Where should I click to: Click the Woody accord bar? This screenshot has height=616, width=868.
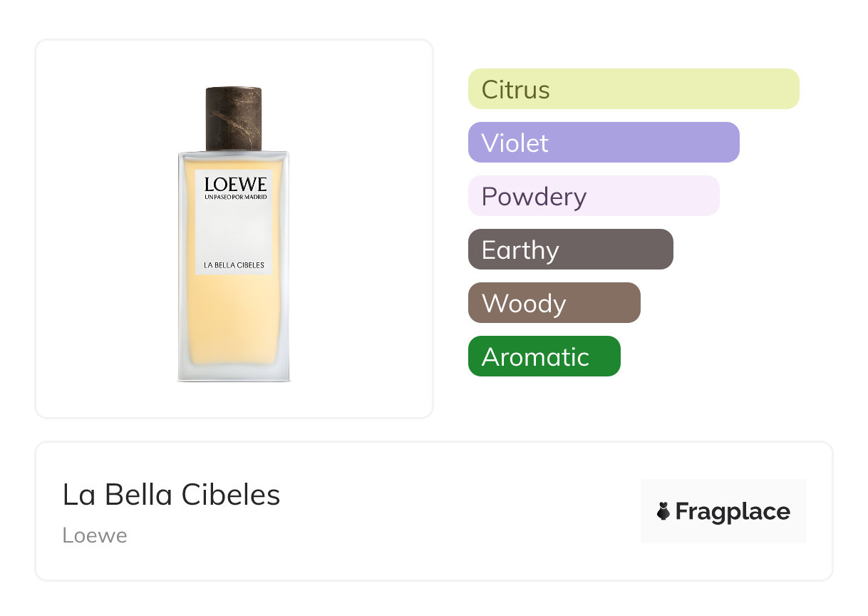click(554, 303)
